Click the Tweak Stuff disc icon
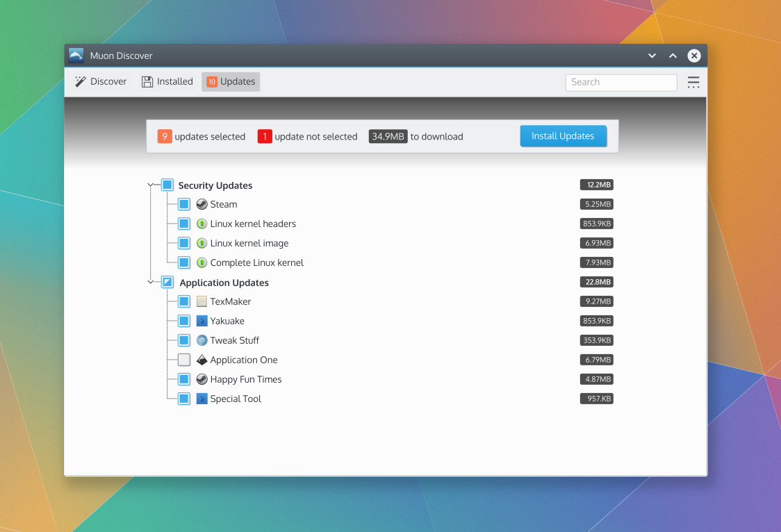The image size is (781, 532). [x=202, y=340]
